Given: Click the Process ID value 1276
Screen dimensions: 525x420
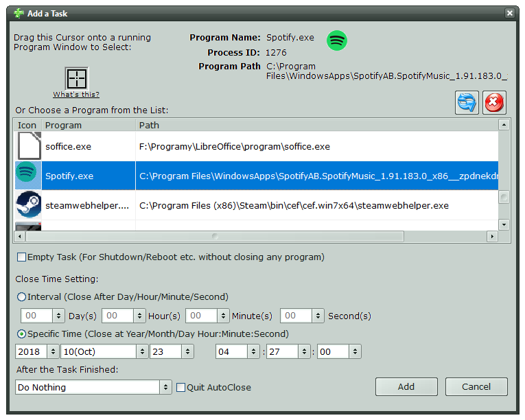Looking at the screenshot, I should tap(276, 53).
